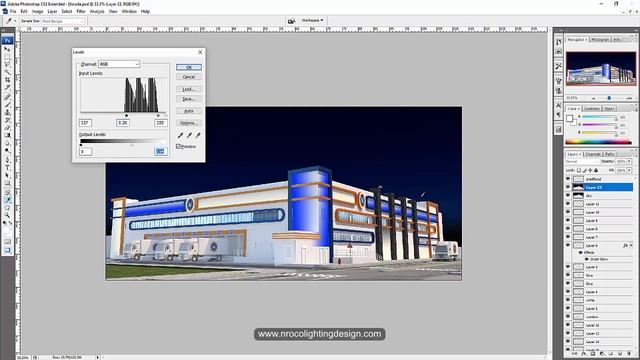Click the Save button in Levels
This screenshot has width=640, height=360.
(x=189, y=99)
